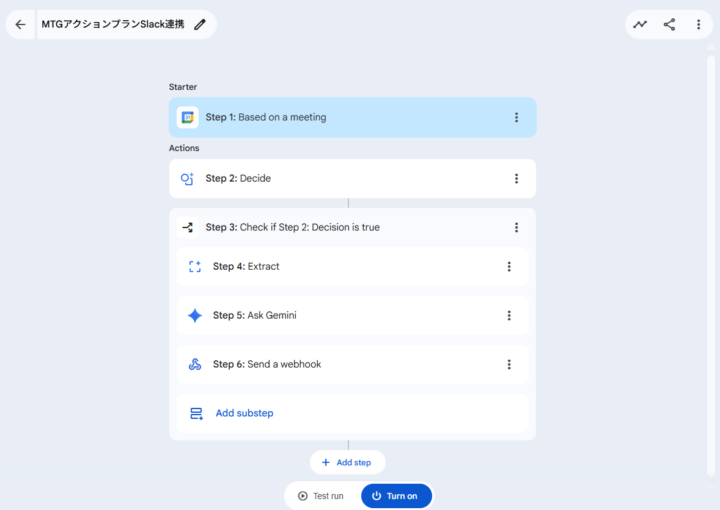Open Step 3 three-dot options menu
The width and height of the screenshot is (720, 510).
click(516, 227)
